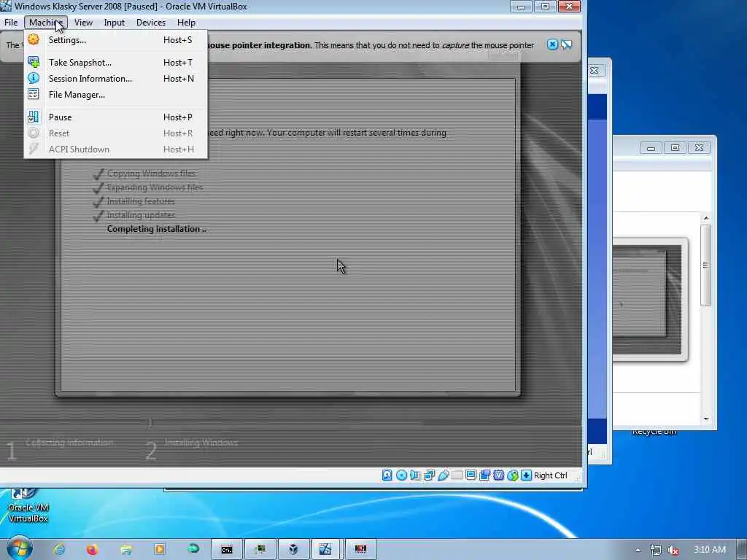Click the optical disk status icon

tap(402, 475)
